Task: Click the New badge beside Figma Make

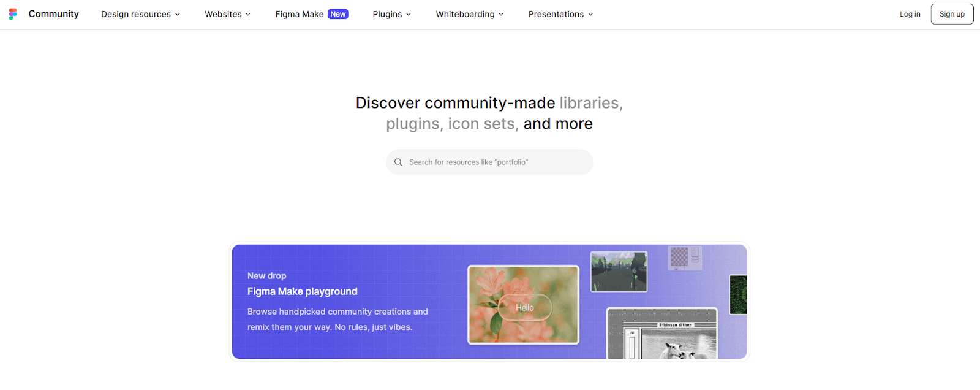Action: tap(338, 14)
